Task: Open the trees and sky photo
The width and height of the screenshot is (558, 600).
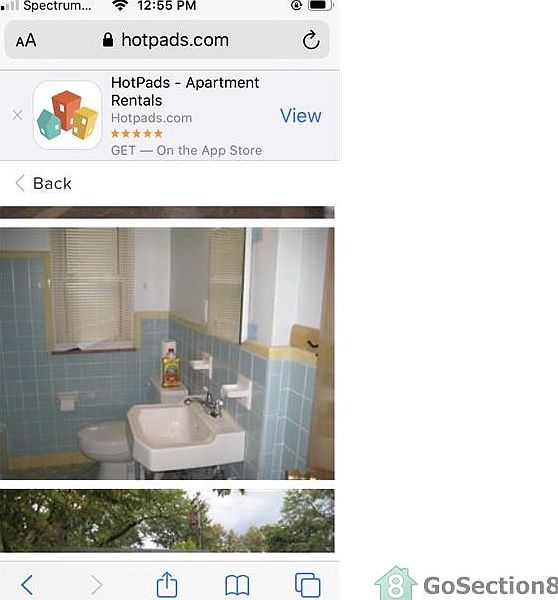Action: (x=167, y=520)
